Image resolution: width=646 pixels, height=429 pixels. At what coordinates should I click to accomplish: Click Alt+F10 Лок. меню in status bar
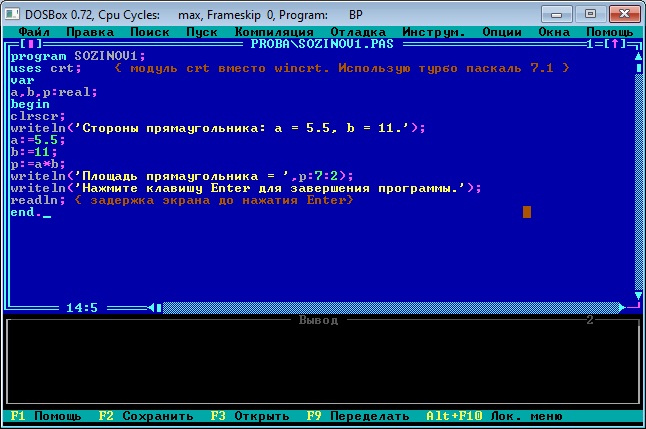pyautogui.click(x=494, y=416)
